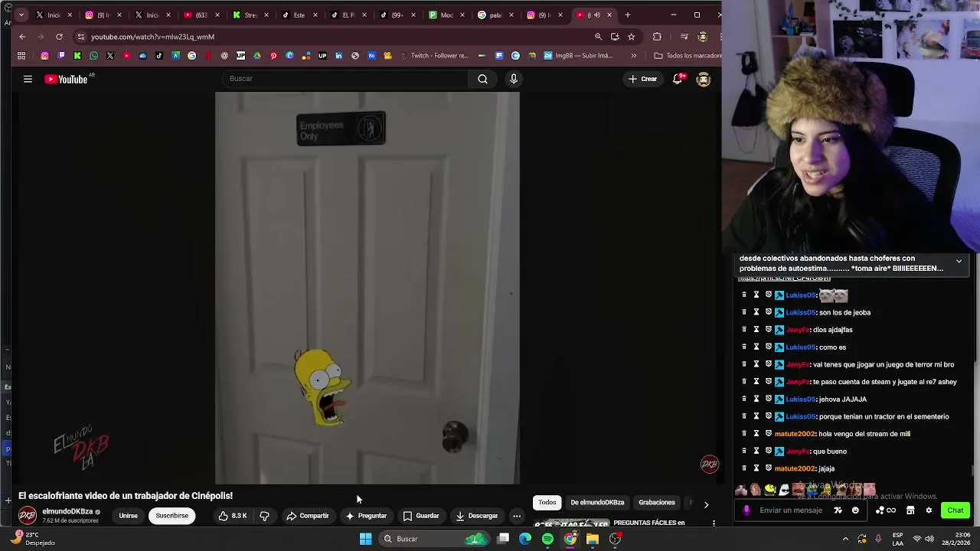The height and width of the screenshot is (551, 980).
Task: Open new browser tab with plus
Action: 627,15
